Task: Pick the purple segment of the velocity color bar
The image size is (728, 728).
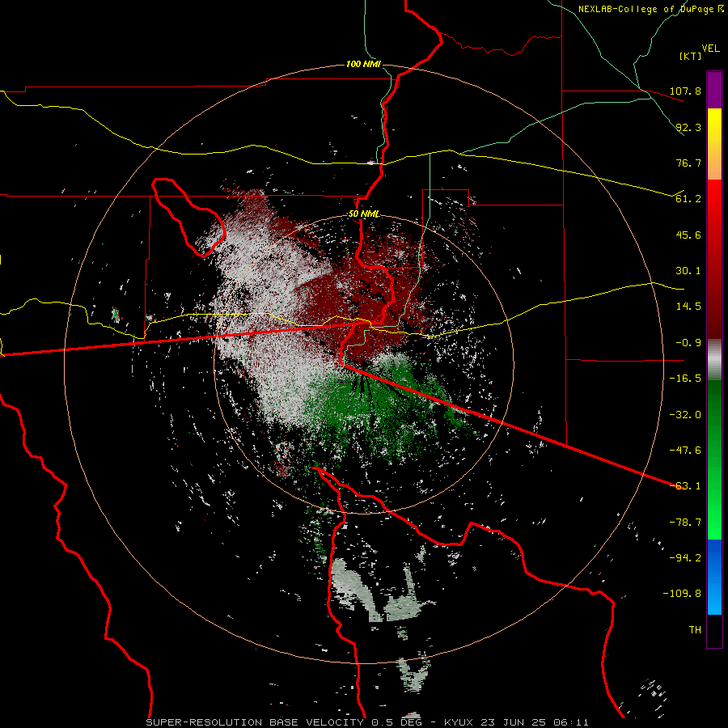Action: click(714, 91)
